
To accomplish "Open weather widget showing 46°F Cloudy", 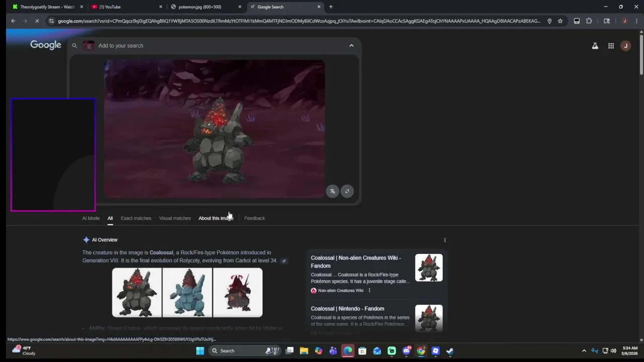I will (x=24, y=350).
